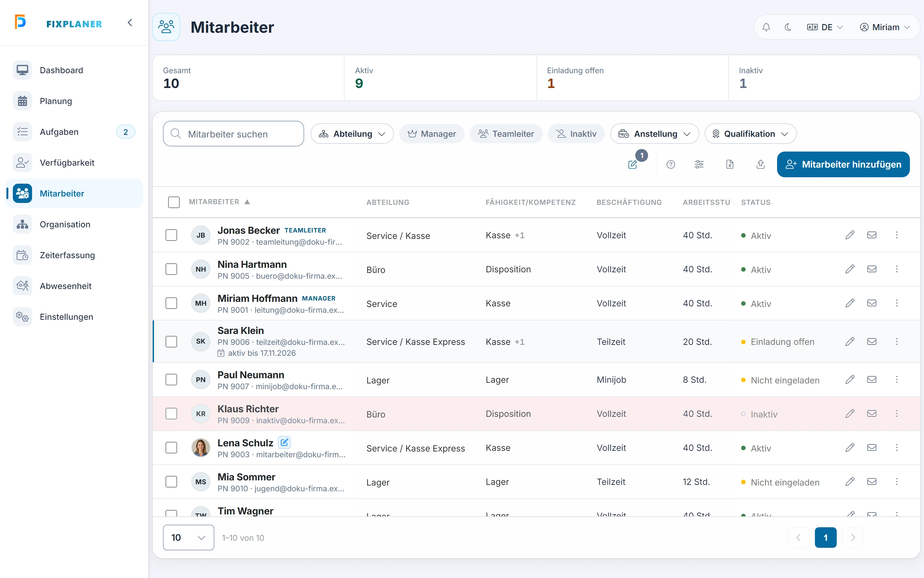Viewport: 924px width, 578px height.
Task: Export employees to Excel file icon
Action: coord(730,164)
